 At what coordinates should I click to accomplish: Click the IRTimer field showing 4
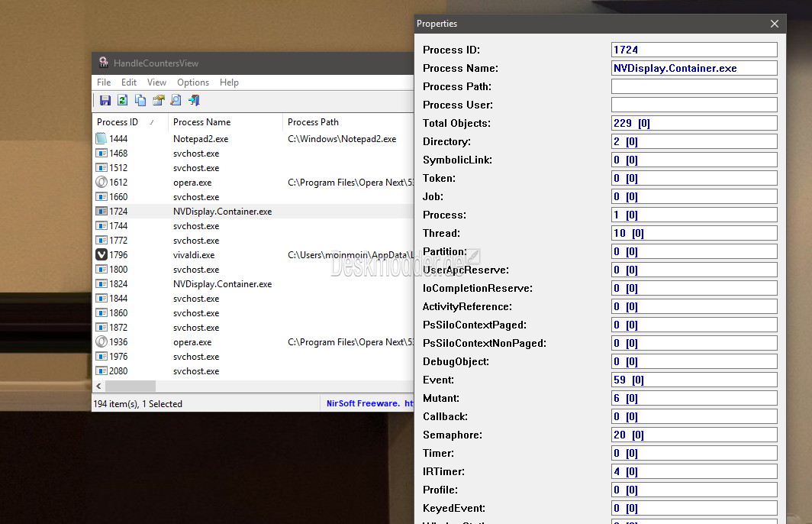pos(694,471)
